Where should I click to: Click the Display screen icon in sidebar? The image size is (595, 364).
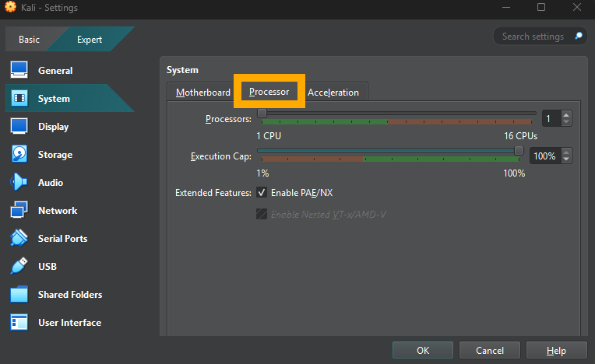pyautogui.click(x=19, y=127)
